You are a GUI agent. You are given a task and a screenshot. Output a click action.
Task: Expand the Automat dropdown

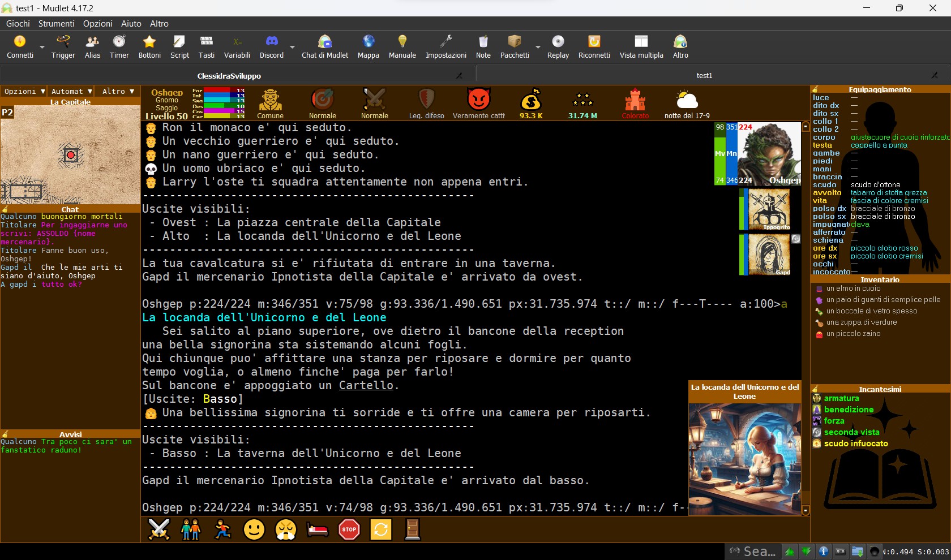pyautogui.click(x=71, y=91)
